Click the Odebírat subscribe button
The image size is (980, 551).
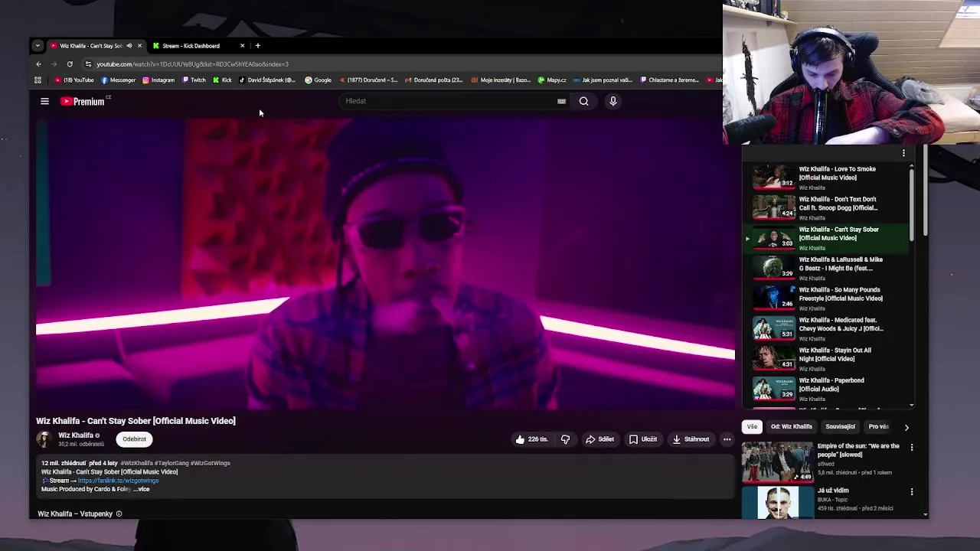134,439
